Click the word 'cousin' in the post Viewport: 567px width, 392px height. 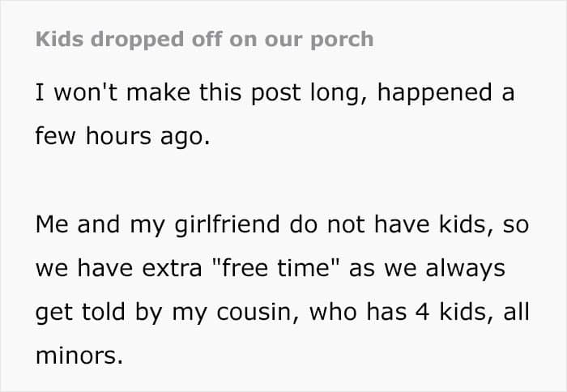258,312
